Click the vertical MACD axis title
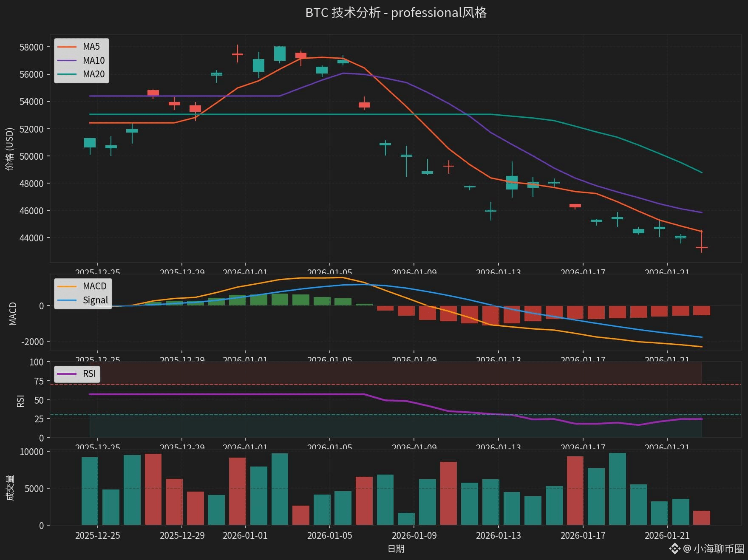The width and height of the screenshot is (748, 560). click(x=13, y=314)
